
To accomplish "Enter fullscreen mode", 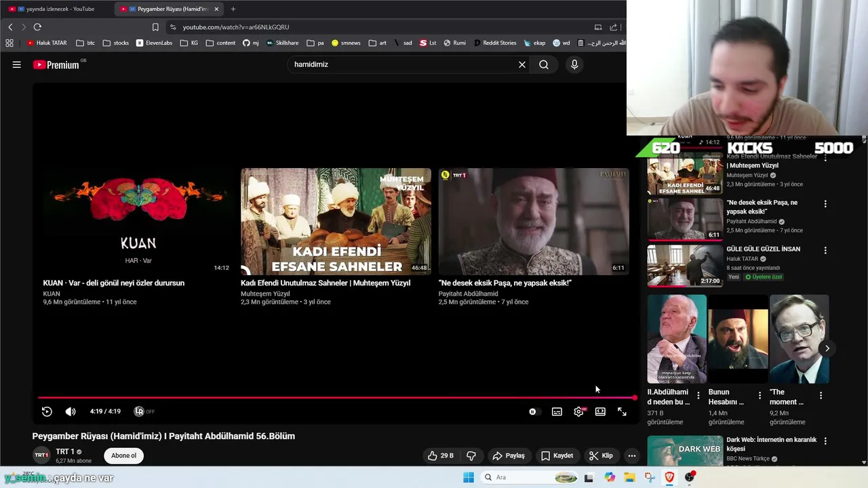I will coord(622,411).
